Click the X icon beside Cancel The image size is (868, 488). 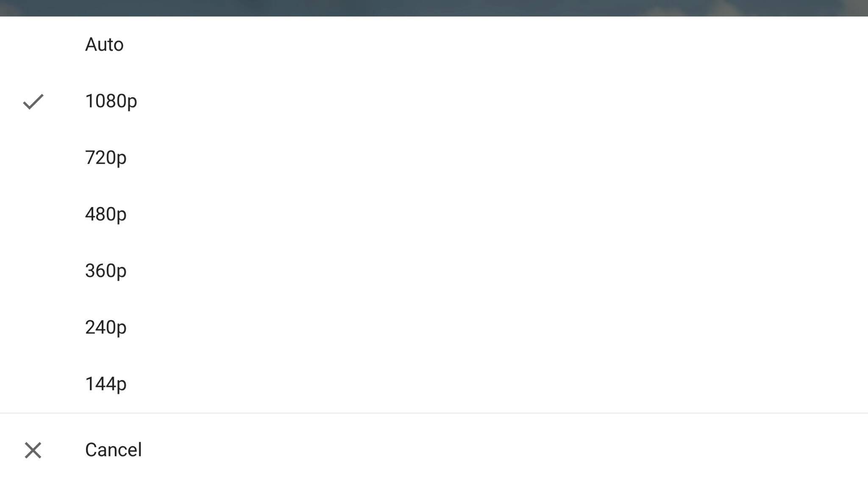[x=33, y=450]
